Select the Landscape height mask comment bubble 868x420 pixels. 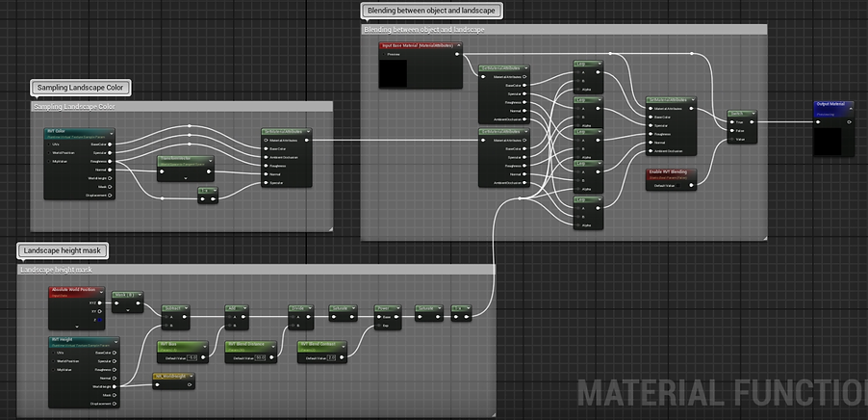[x=63, y=250]
